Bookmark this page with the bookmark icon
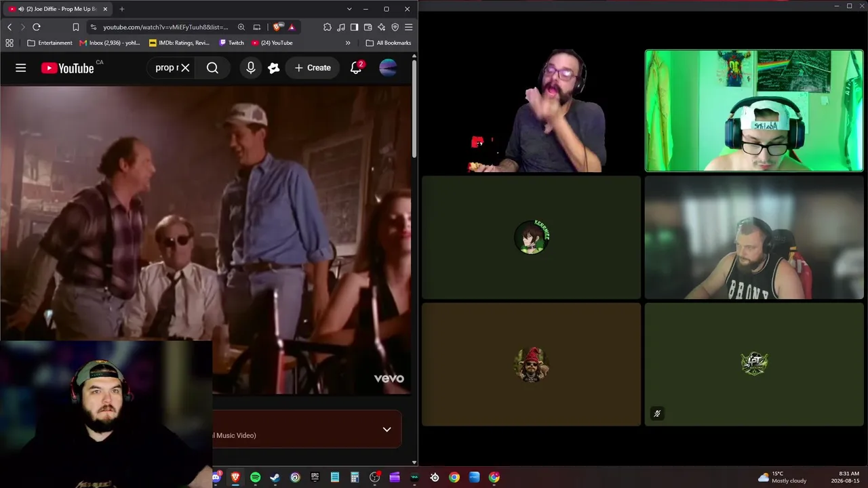This screenshot has height=488, width=868. [76, 27]
